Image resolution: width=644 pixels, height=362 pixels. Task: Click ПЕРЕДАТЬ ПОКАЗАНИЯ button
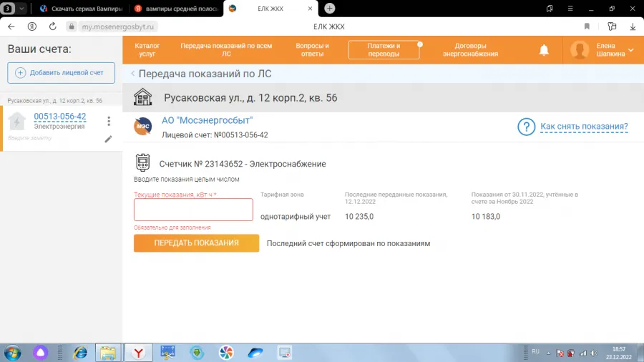(x=196, y=243)
